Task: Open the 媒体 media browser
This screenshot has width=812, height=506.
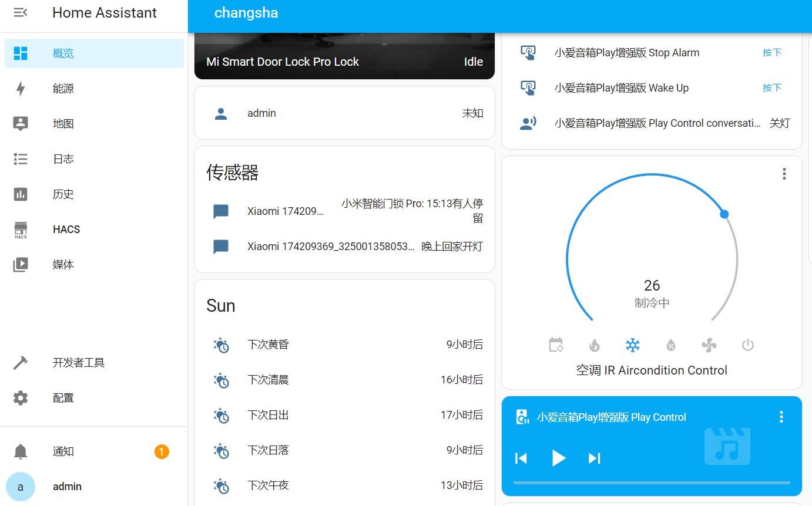Action: tap(94, 265)
